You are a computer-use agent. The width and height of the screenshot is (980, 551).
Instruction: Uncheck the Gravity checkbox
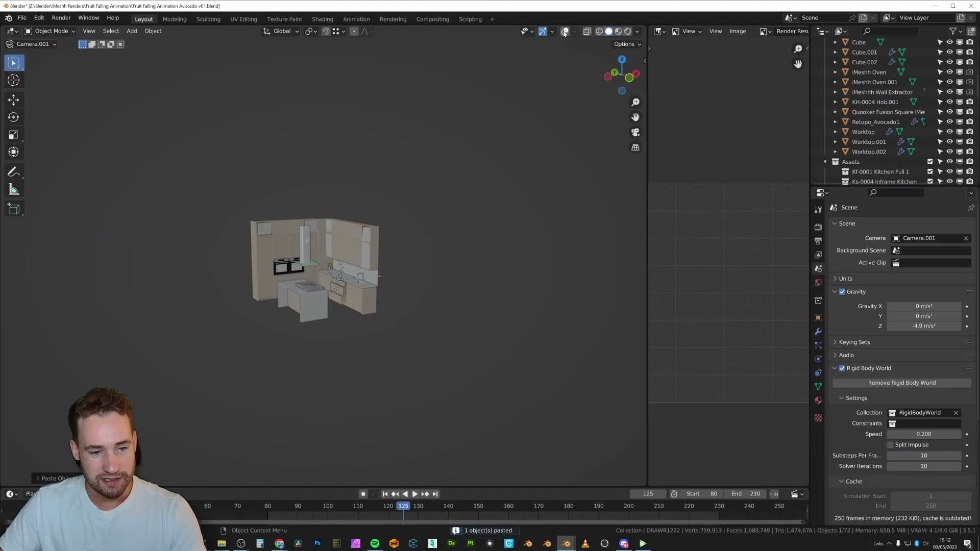(x=842, y=292)
